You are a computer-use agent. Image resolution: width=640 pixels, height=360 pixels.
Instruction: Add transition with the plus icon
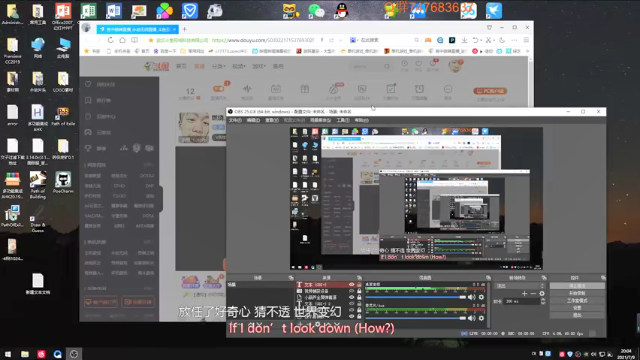point(524,293)
